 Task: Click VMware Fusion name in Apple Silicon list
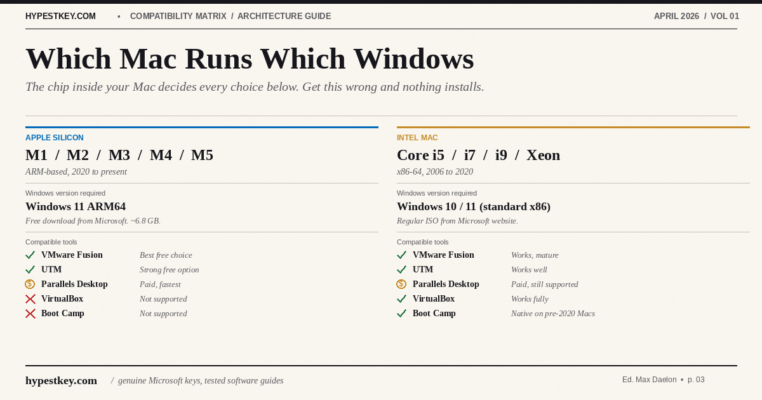72,255
